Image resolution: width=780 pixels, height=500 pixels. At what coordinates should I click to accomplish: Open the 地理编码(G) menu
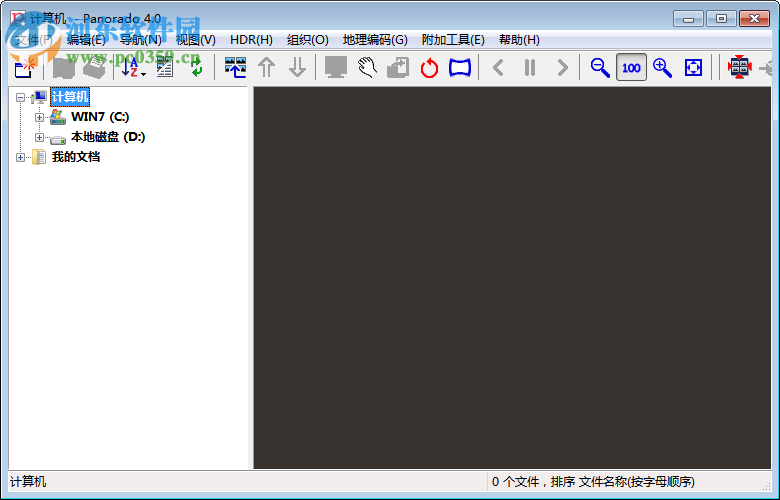coord(375,40)
